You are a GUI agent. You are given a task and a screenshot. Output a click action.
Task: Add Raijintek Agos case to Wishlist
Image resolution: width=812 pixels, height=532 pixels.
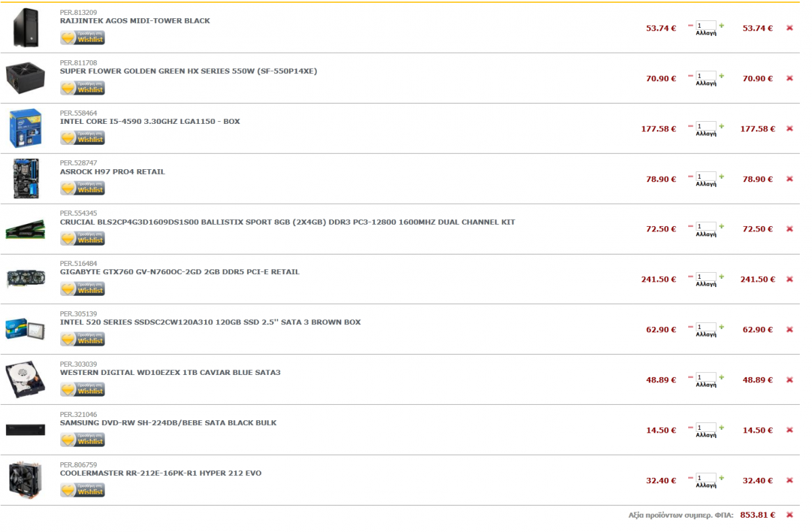coord(83,38)
